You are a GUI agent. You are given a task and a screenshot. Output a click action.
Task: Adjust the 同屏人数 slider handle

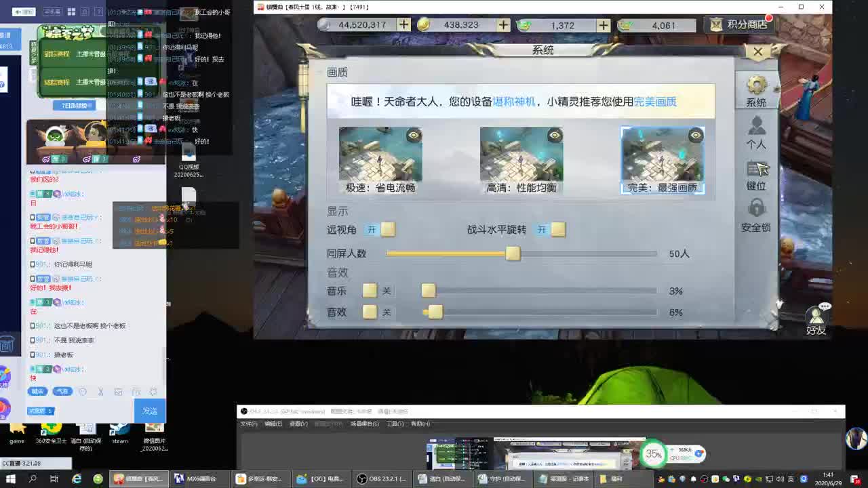pos(513,253)
